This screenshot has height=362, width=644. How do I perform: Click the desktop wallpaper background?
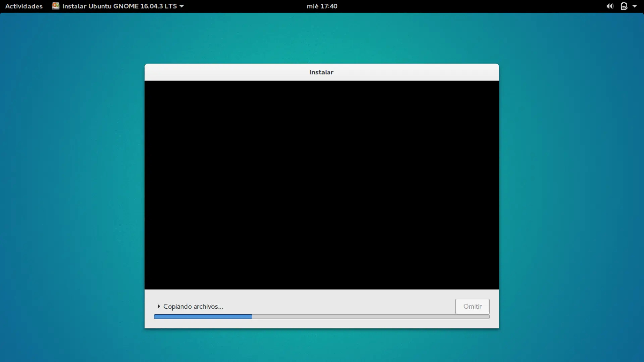[67, 201]
